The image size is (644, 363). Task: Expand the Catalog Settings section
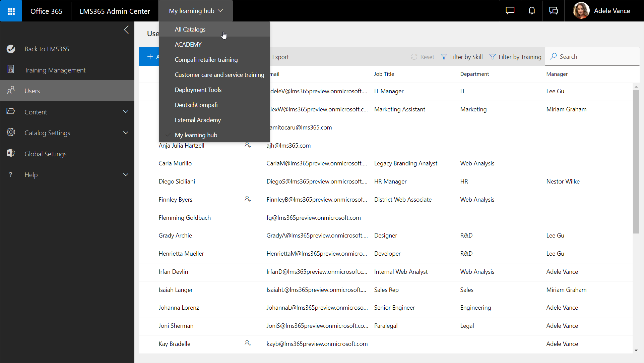point(126,133)
